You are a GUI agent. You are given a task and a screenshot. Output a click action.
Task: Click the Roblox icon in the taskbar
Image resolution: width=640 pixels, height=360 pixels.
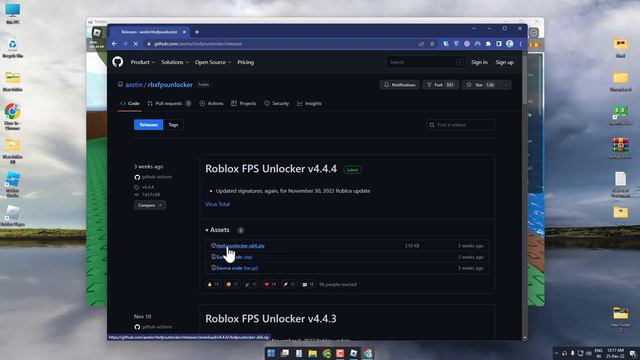click(353, 353)
